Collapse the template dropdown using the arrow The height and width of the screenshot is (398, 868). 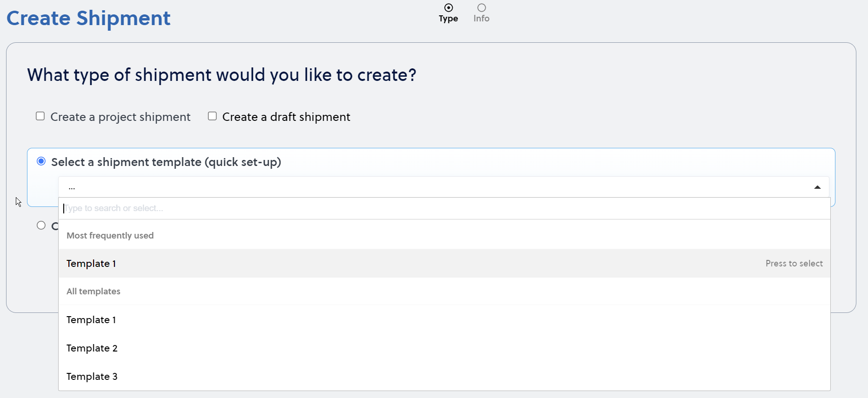coord(817,187)
